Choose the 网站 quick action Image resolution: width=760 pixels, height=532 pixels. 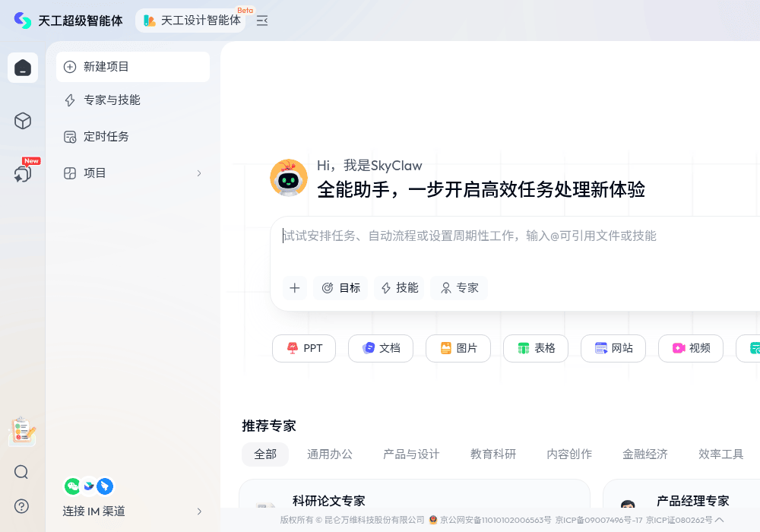(x=613, y=348)
